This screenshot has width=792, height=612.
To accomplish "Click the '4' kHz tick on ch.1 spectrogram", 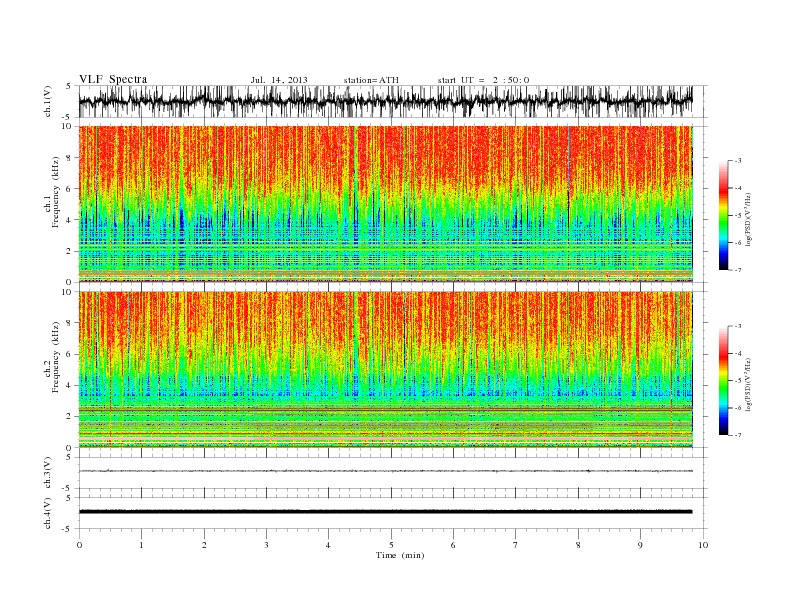I will tap(69, 220).
